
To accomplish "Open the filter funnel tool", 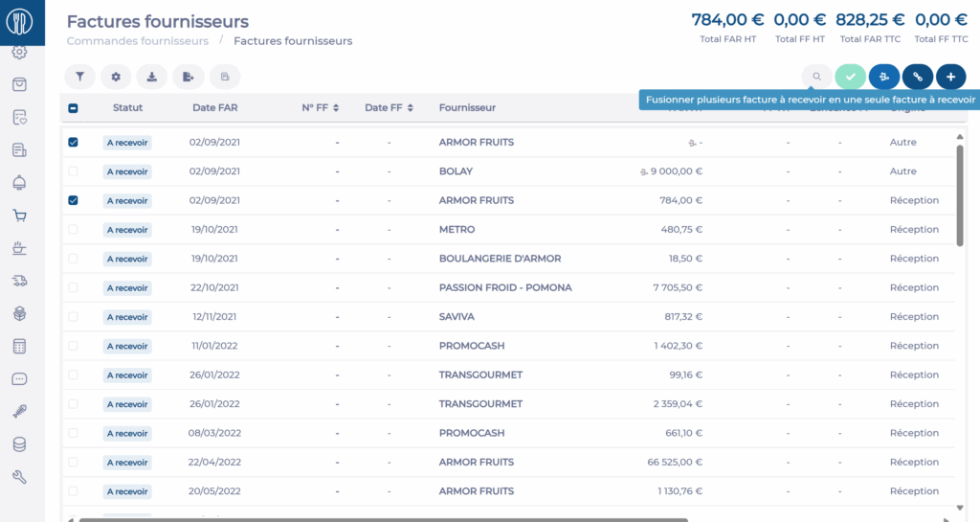I will tap(79, 77).
